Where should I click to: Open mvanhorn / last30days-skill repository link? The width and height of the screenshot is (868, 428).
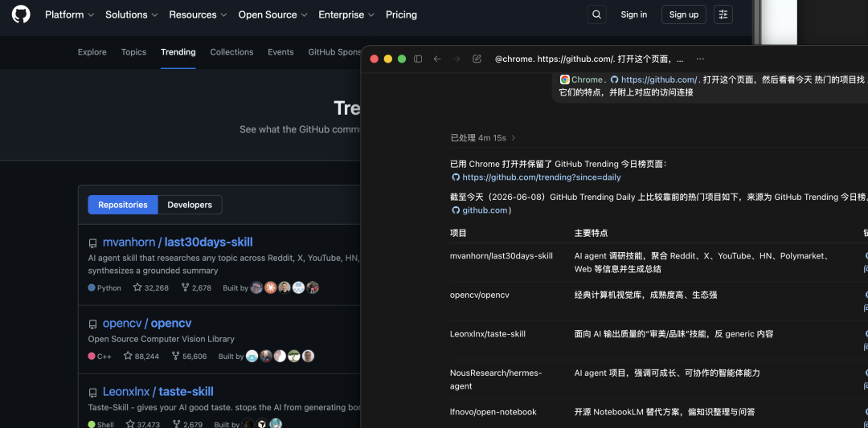coord(178,243)
